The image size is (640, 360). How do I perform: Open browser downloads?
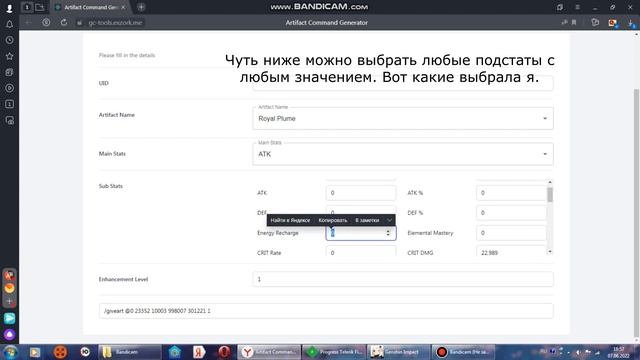(631, 23)
